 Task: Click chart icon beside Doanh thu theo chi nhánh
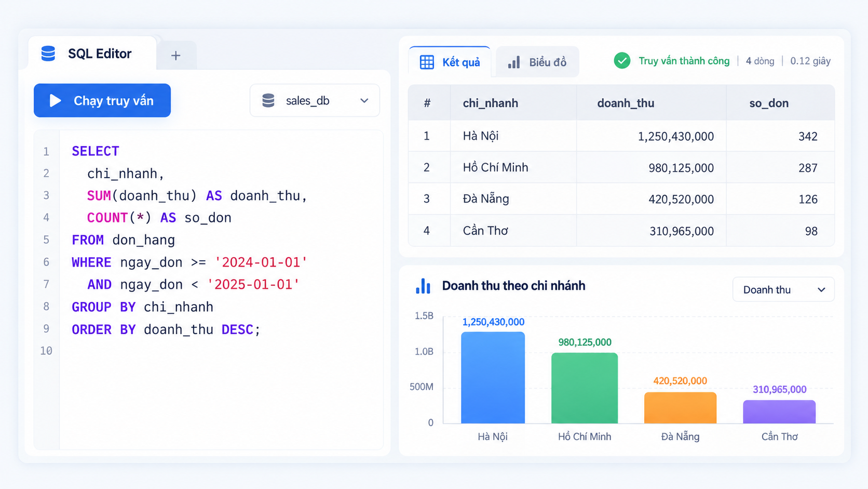click(423, 286)
